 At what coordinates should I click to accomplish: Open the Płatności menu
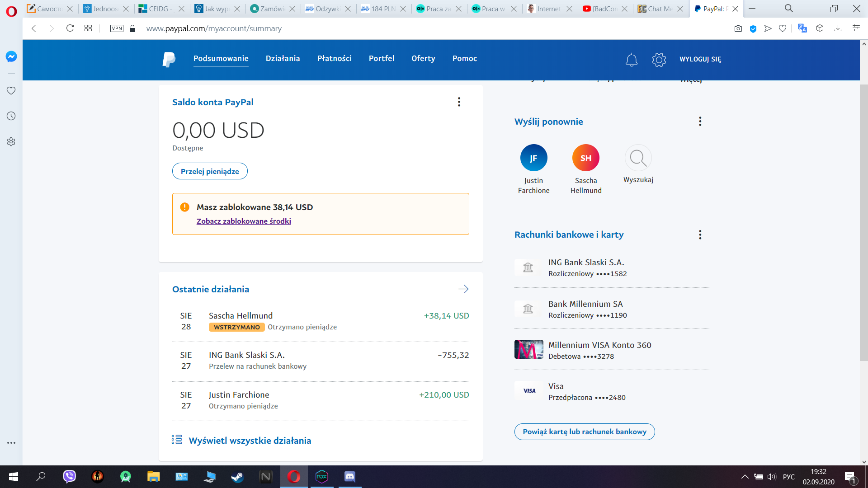335,59
